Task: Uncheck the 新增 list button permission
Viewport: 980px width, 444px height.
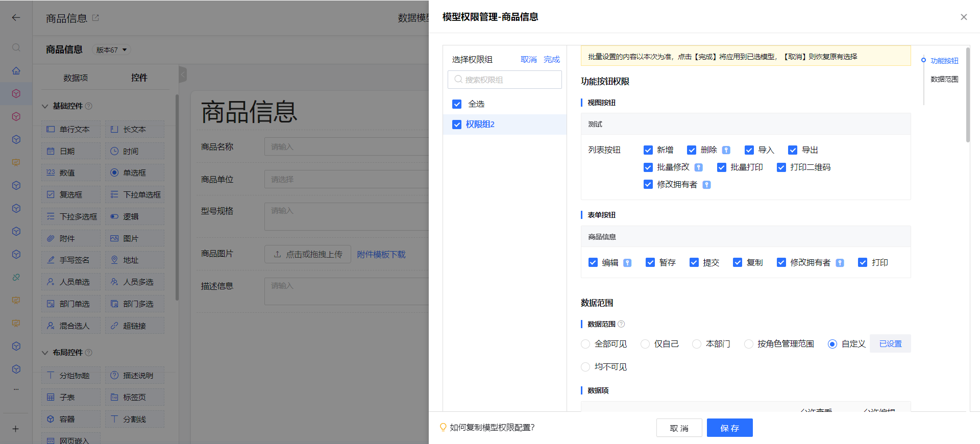Action: click(648, 150)
